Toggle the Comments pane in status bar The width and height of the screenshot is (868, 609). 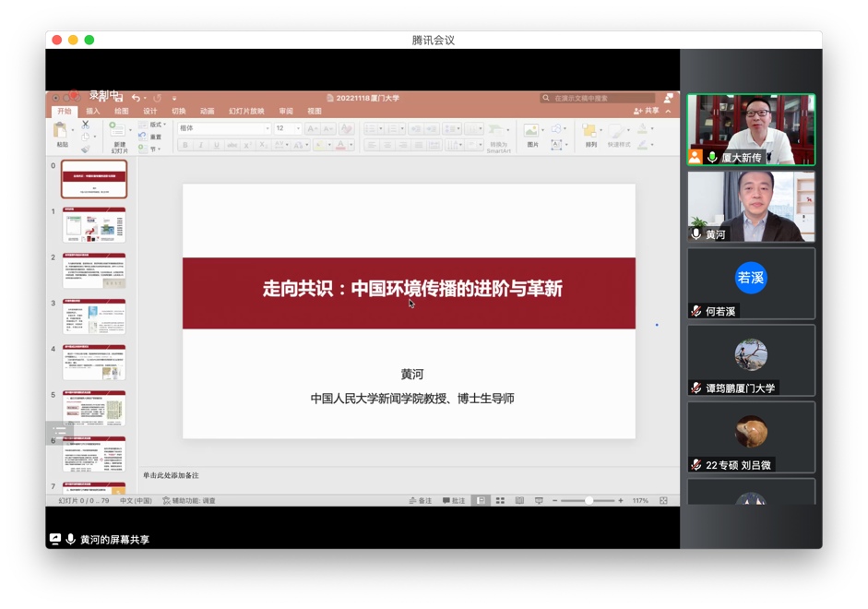click(454, 501)
